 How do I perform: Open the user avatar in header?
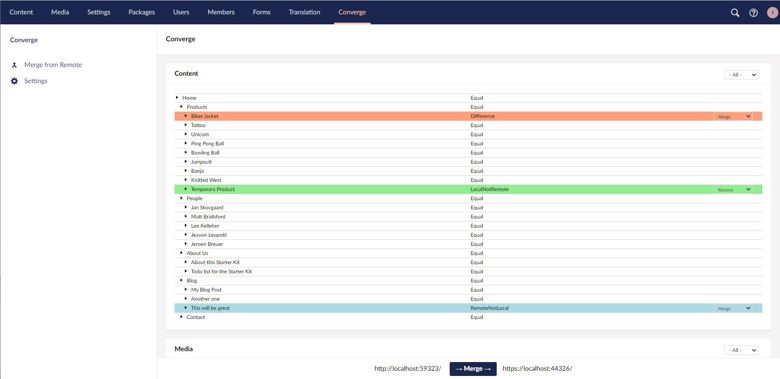pyautogui.click(x=773, y=13)
